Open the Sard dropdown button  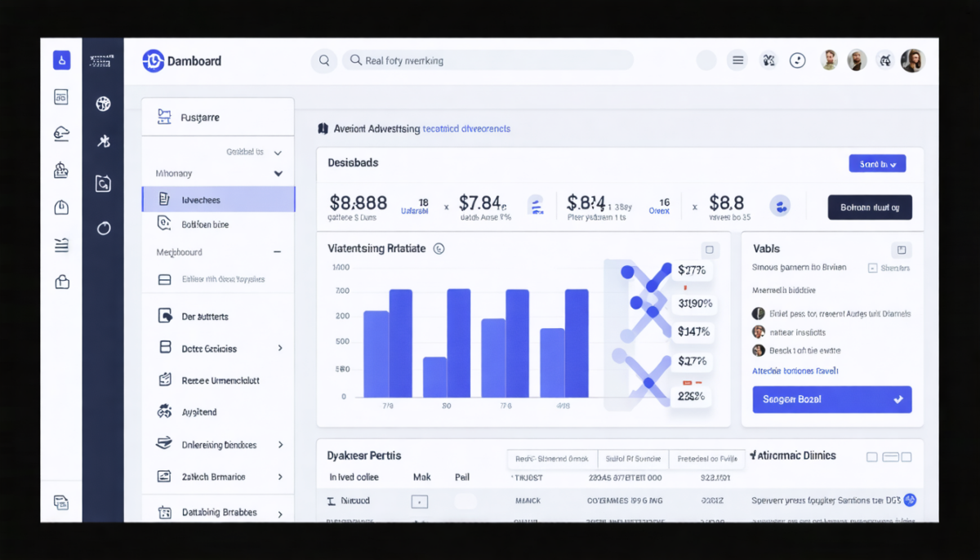tap(877, 164)
